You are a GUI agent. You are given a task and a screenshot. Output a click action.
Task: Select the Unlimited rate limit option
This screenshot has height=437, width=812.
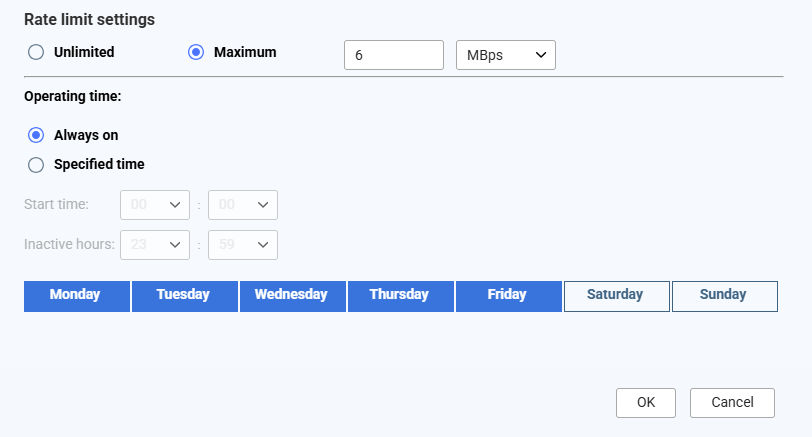pos(36,53)
